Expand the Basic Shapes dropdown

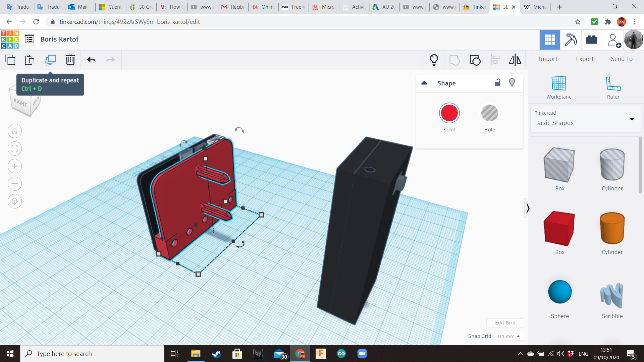[x=632, y=119]
